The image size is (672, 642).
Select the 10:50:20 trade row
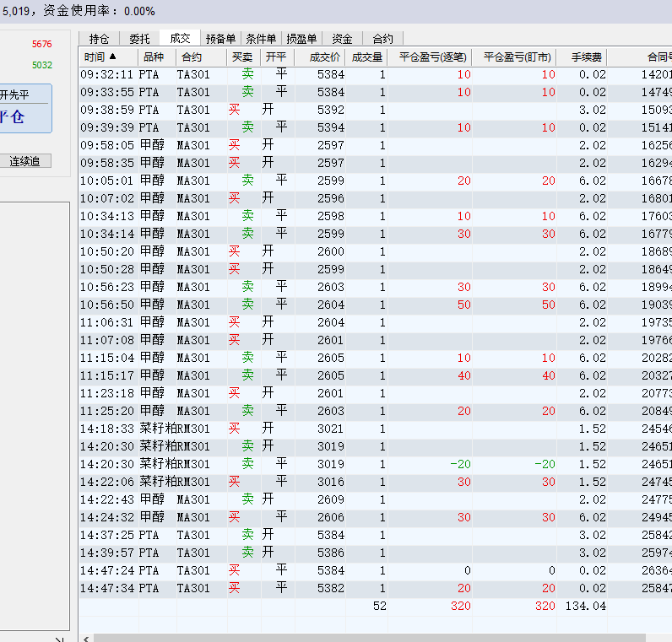(376, 252)
